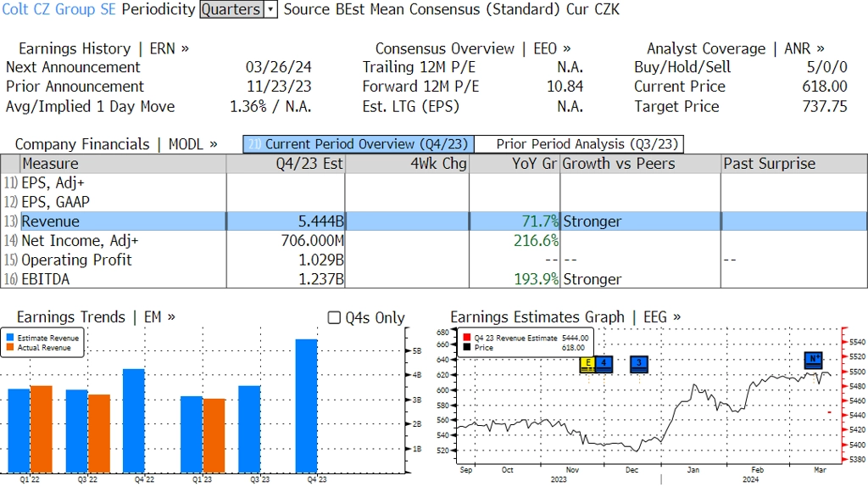The image size is (868, 487).
Task: Click the Net Income YoY growth 216.6%
Action: (x=536, y=241)
